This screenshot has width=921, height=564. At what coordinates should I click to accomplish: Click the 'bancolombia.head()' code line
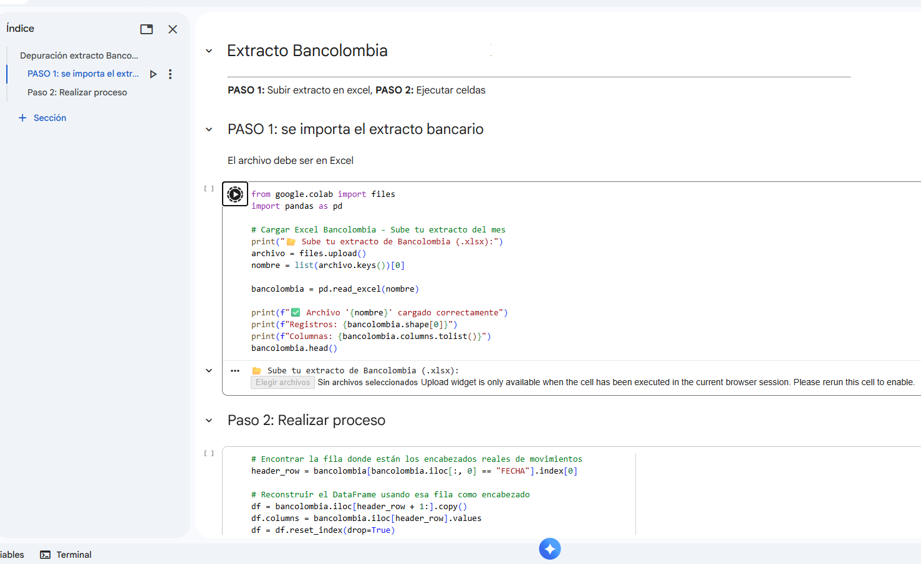point(294,348)
